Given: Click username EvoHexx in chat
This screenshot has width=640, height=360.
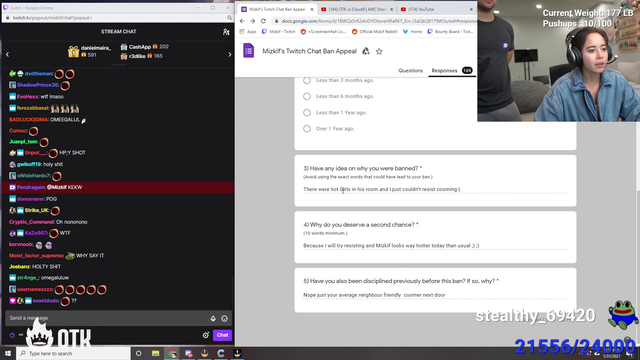Looking at the screenshot, I should 28,97.
